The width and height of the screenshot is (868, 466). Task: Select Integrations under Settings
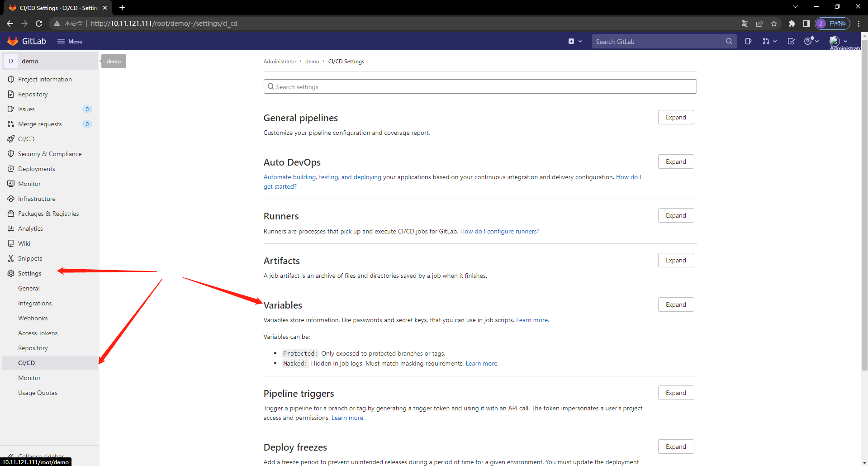(x=50, y=303)
